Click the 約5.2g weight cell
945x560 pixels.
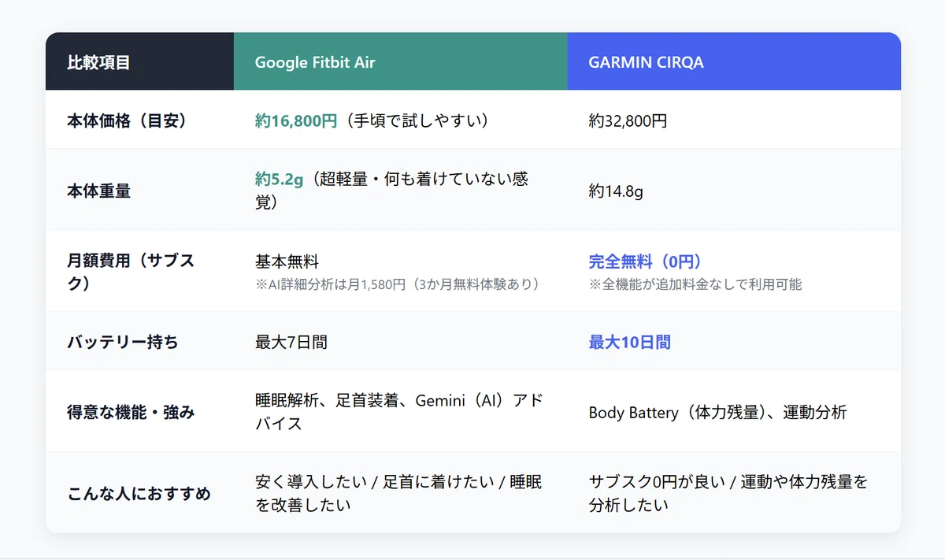(x=401, y=190)
